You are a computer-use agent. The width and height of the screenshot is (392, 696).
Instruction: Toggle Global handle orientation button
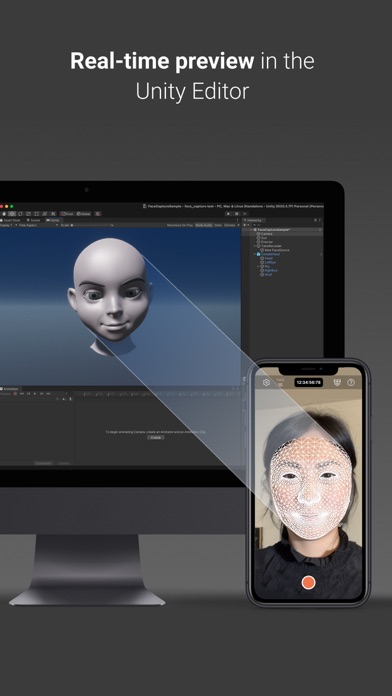pos(83,214)
